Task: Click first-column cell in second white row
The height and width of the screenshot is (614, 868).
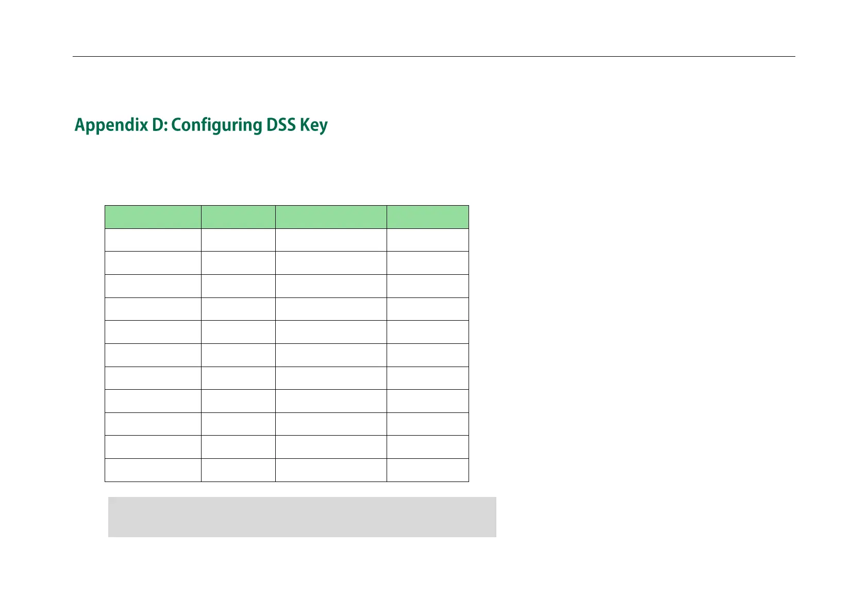Action: click(153, 263)
